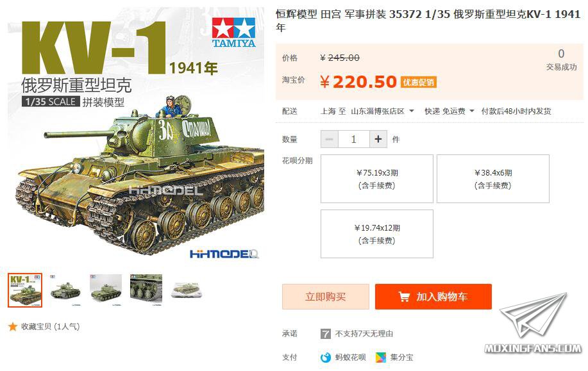Click the star favorite icon
This screenshot has height=371, width=588.
[13, 327]
